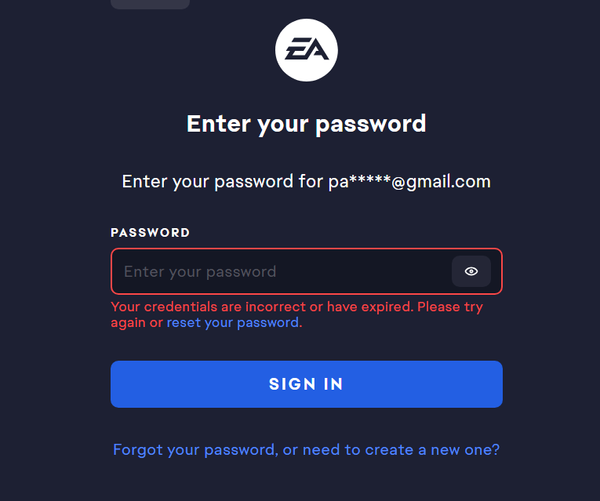This screenshot has width=600, height=501.
Task: Follow the 'Forgot your password' link
Action: [195, 450]
